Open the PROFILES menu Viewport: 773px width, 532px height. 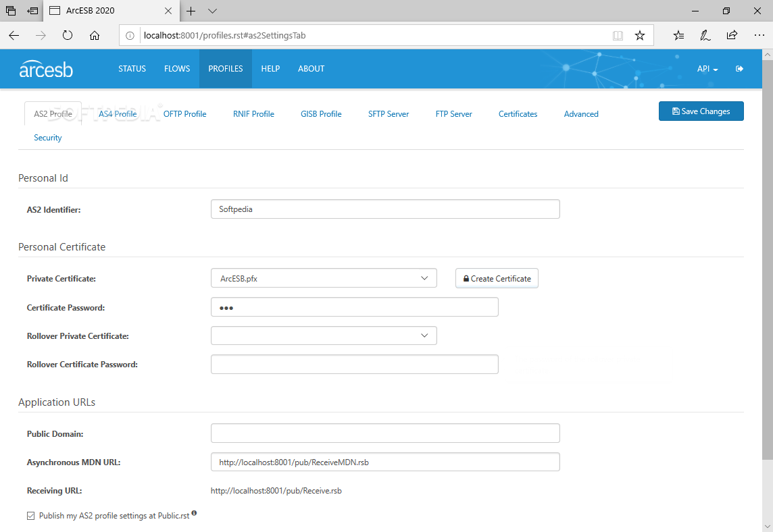click(x=225, y=69)
